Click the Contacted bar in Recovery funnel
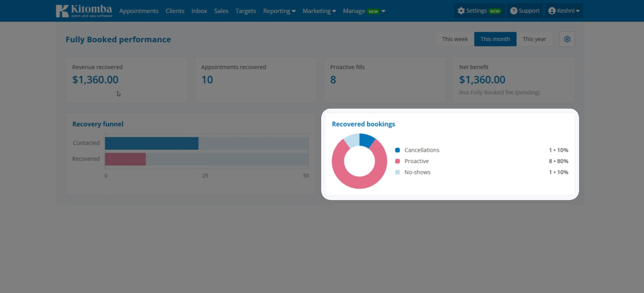The height and width of the screenshot is (293, 644). point(152,144)
